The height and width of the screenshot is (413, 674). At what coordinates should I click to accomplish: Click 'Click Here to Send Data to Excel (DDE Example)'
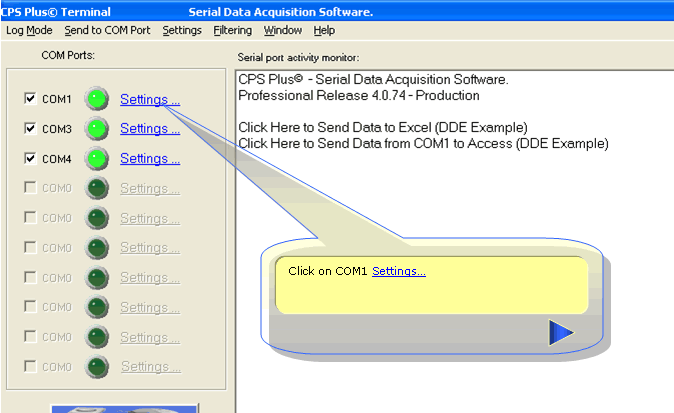[383, 128]
